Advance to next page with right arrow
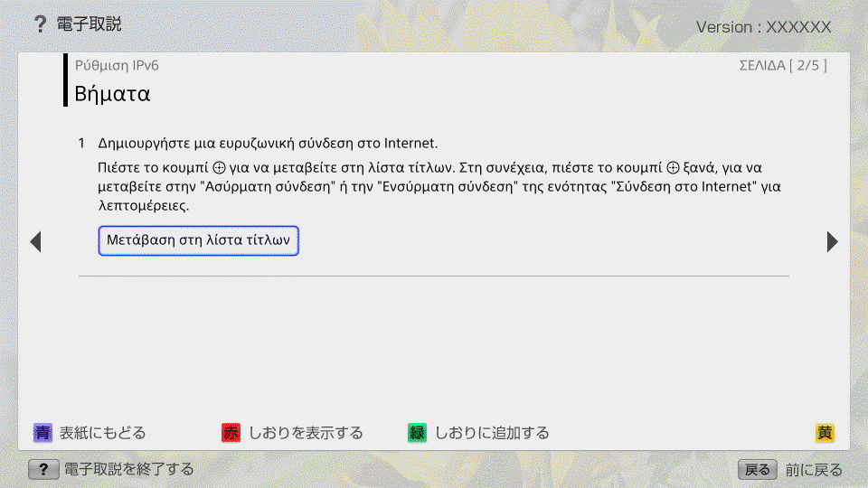868x488 pixels. click(x=832, y=241)
